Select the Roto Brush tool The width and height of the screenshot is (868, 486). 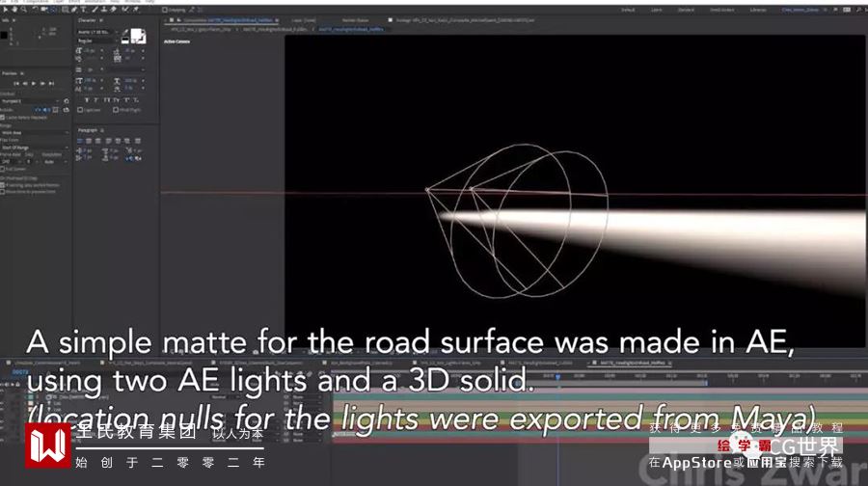(125, 10)
